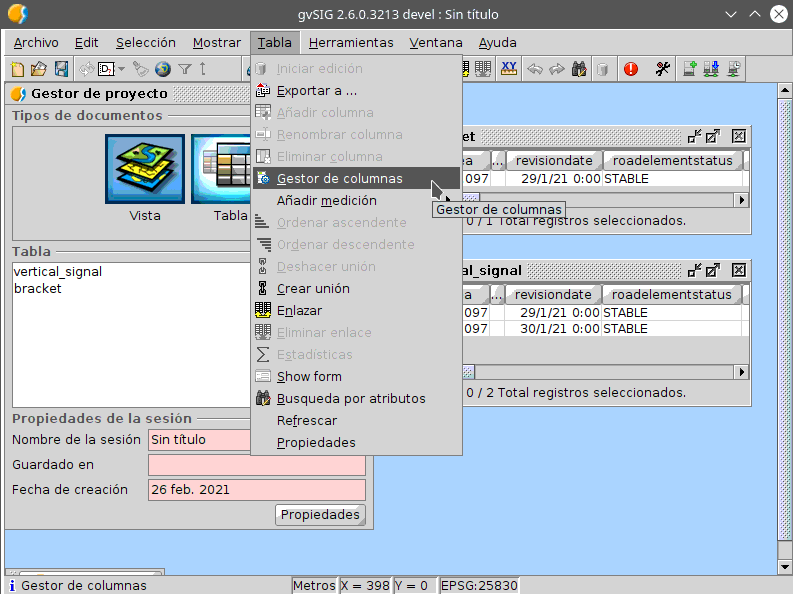The height and width of the screenshot is (594, 793).
Task: Click the funnel filter icon
Action: pyautogui.click(x=185, y=69)
